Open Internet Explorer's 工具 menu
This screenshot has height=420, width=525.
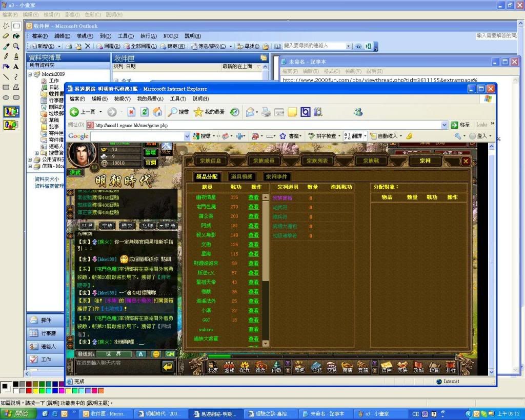click(x=178, y=99)
